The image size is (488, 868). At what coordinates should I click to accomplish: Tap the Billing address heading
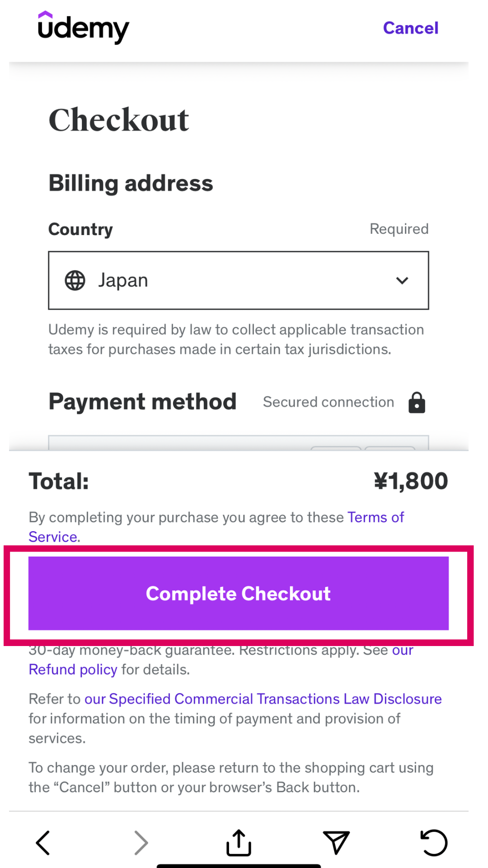(x=131, y=183)
